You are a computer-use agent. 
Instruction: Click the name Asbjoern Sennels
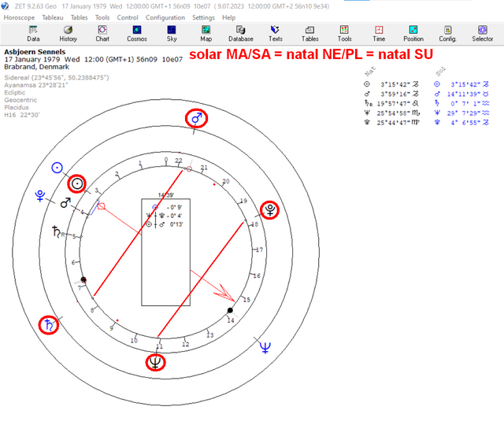(35, 52)
